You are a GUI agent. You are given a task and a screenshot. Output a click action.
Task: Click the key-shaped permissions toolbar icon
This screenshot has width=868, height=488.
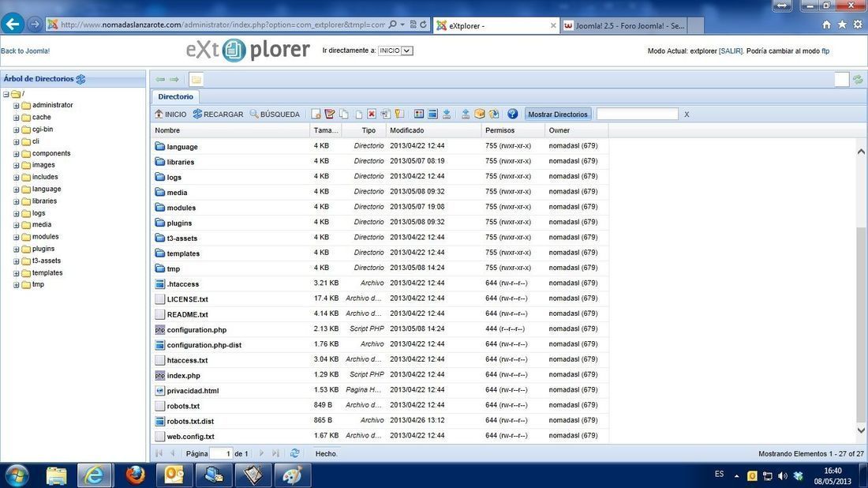[x=399, y=114]
